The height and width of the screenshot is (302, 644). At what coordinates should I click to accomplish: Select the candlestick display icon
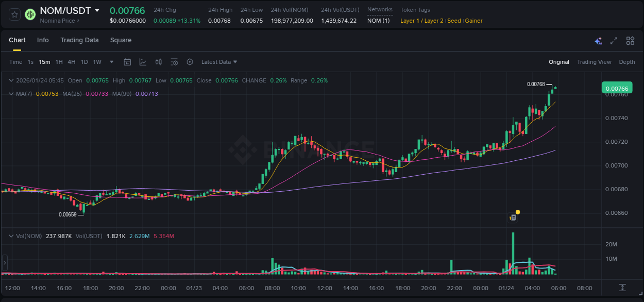point(159,61)
